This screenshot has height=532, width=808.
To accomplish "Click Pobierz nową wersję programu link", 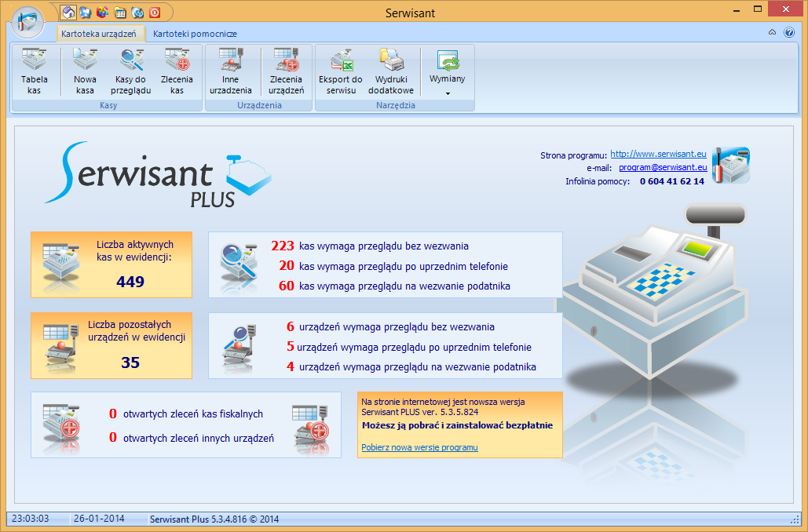I will coord(419,447).
